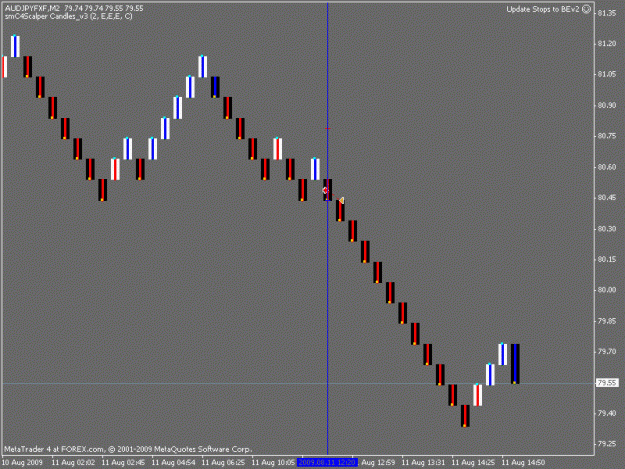Click the '11 Aug 02:02' time axis label

coord(73,463)
